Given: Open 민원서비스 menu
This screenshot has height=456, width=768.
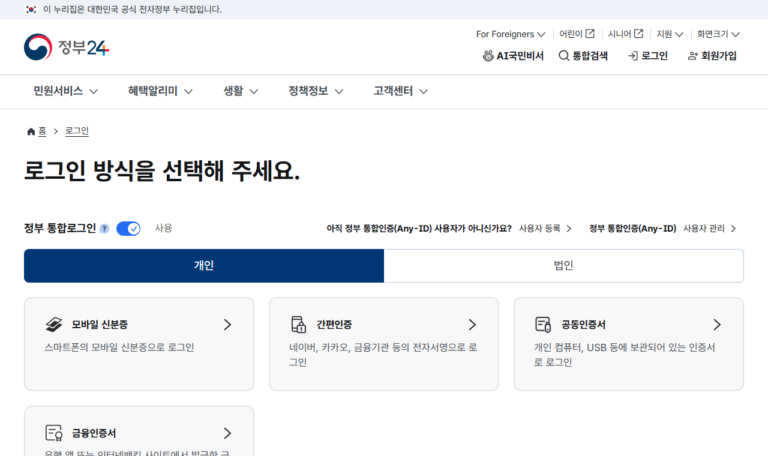Looking at the screenshot, I should 66,91.
